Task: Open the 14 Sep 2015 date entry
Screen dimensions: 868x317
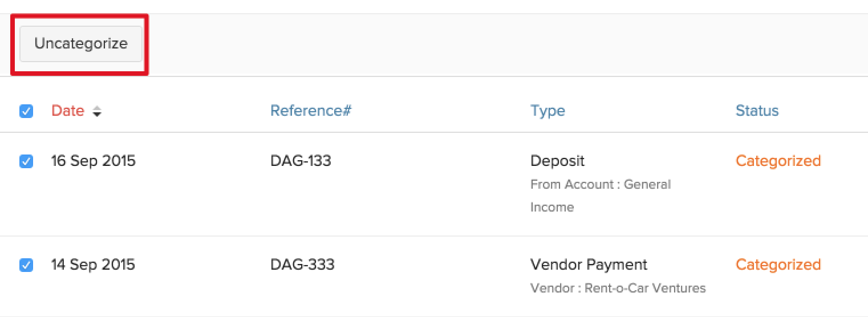Action: click(x=93, y=265)
